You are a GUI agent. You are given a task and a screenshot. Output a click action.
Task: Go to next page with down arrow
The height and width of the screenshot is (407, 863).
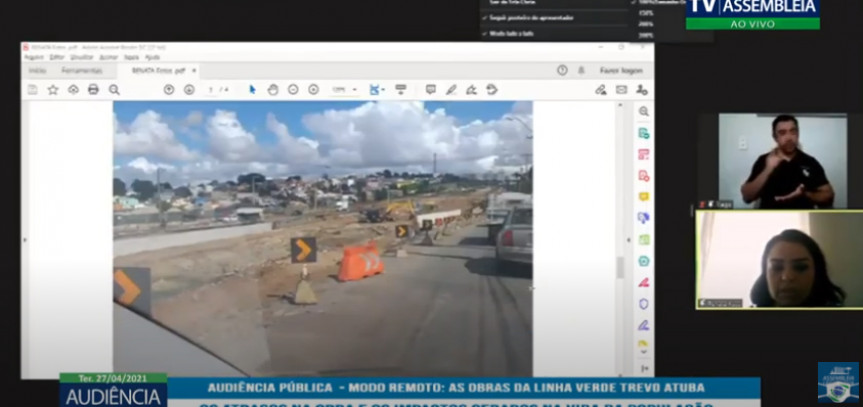tap(188, 90)
